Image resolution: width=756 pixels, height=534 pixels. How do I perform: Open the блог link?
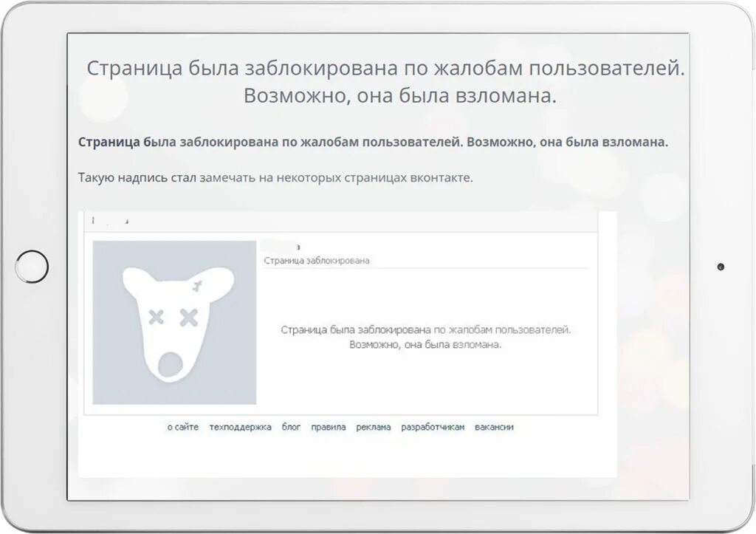point(290,427)
